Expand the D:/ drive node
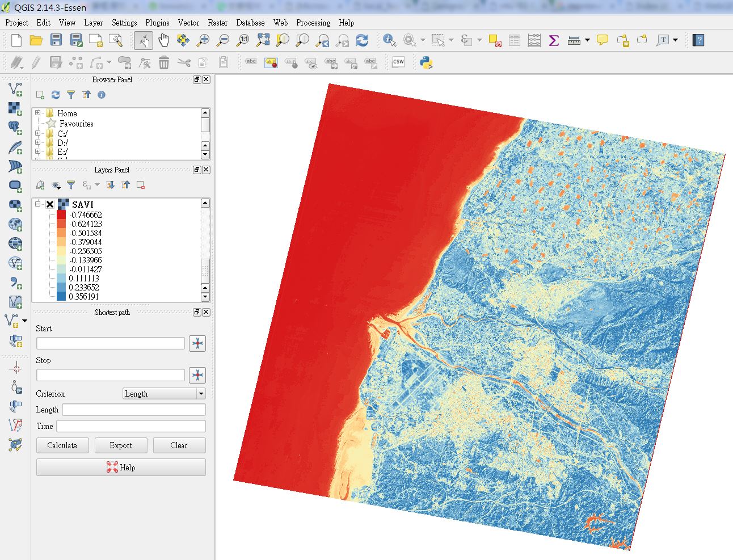 coord(38,142)
